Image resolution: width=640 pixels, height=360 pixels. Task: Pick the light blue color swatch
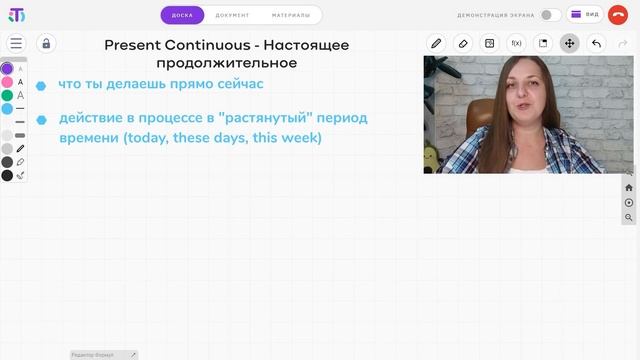click(x=7, y=109)
